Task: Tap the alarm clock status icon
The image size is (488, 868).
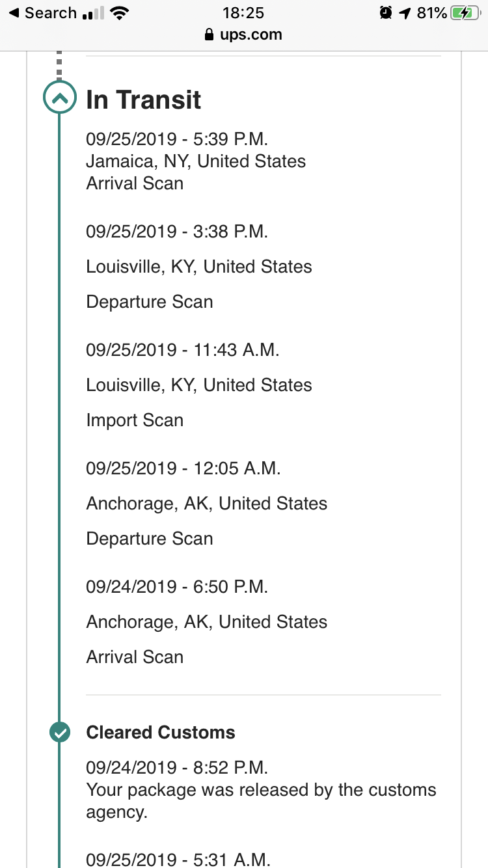Action: (x=386, y=13)
